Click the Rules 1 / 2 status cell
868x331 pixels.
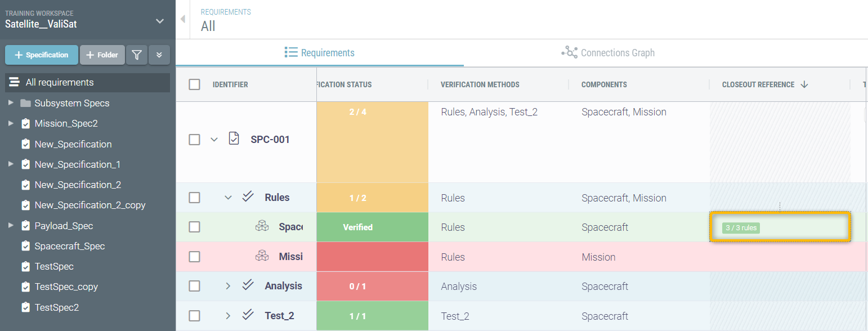pyautogui.click(x=373, y=198)
